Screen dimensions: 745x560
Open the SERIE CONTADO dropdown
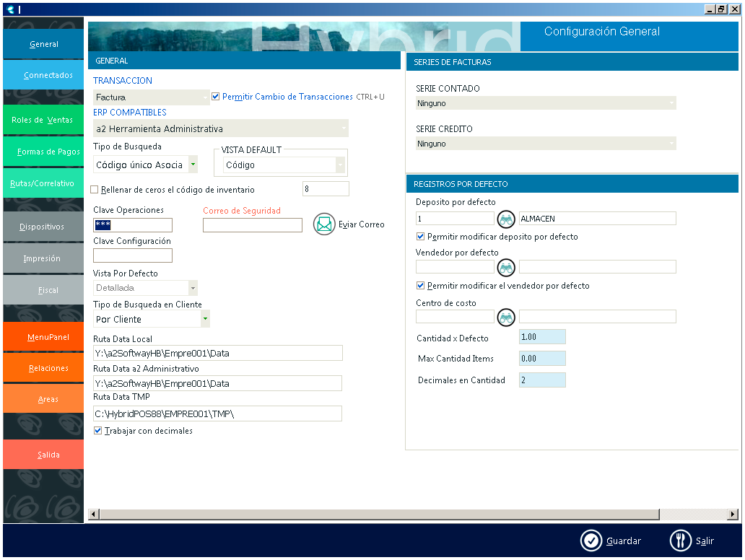tap(546, 103)
